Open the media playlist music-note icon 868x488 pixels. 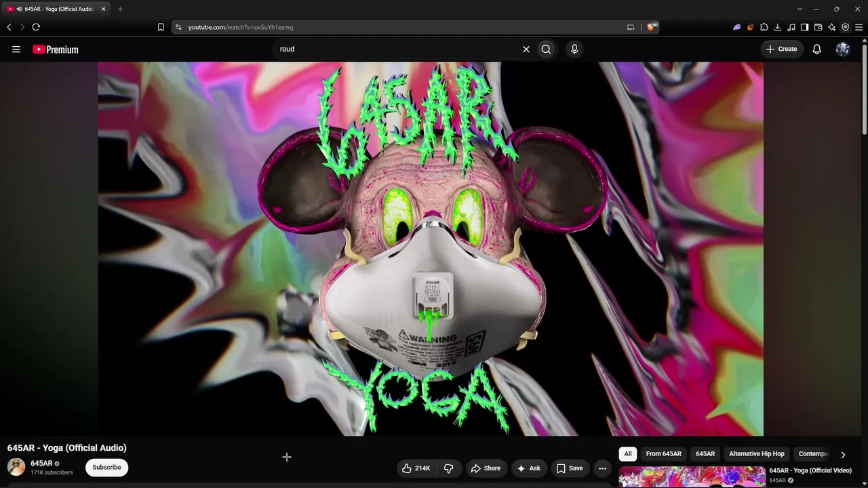pos(791,27)
